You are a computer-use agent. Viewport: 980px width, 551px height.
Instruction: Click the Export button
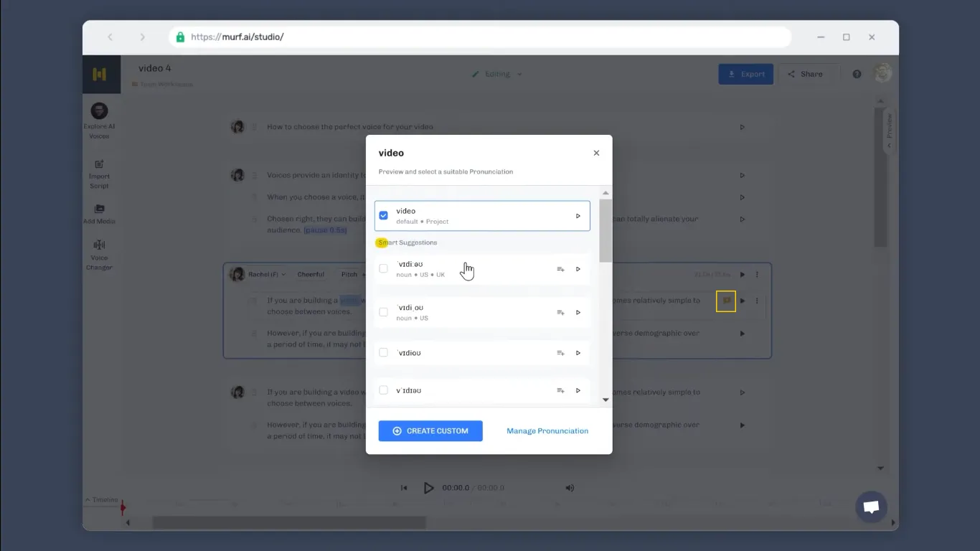(746, 74)
